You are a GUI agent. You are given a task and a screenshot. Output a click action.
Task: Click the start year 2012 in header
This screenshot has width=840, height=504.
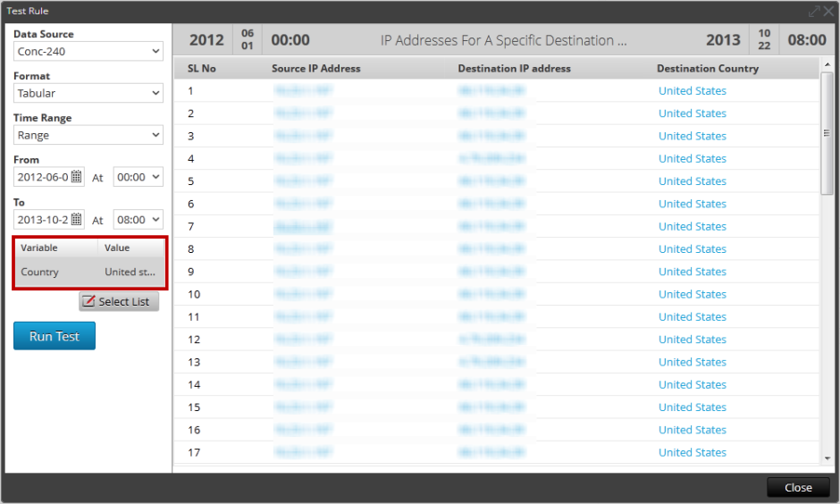[206, 40]
